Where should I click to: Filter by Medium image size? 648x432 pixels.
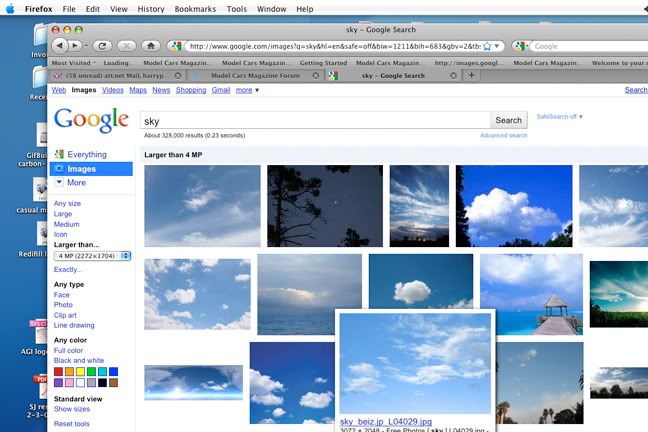pos(67,224)
